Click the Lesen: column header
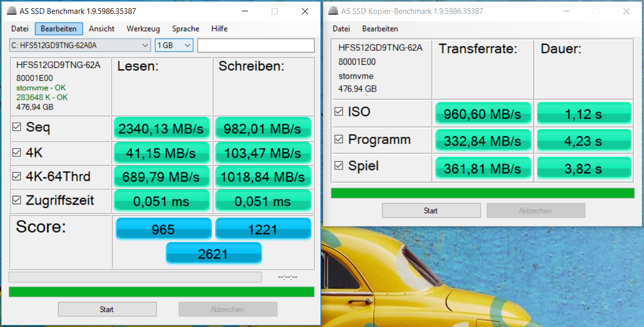This screenshot has width=644, height=327. (x=138, y=66)
